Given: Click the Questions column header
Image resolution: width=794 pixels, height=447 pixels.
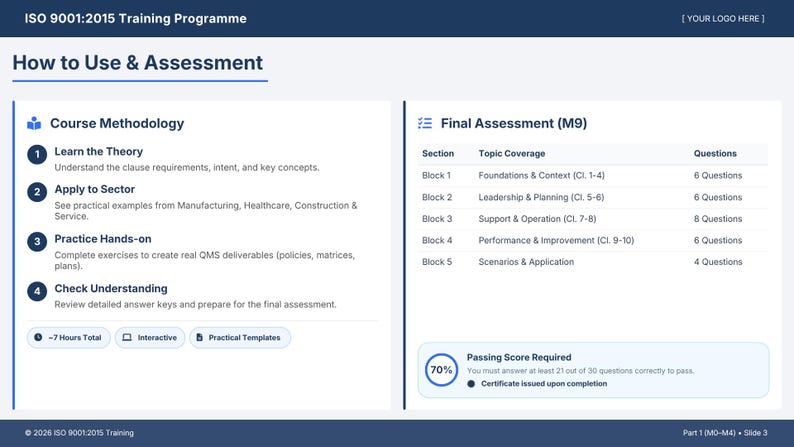Looking at the screenshot, I should coord(715,153).
